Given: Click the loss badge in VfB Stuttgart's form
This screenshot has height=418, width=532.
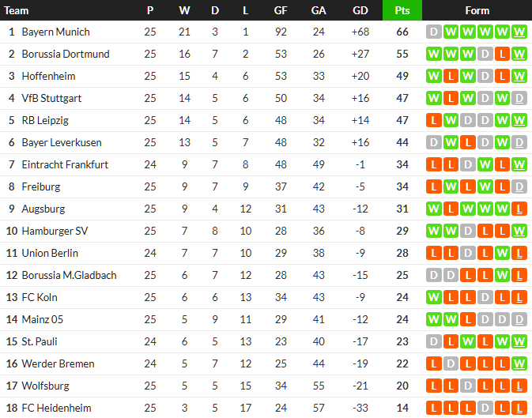Looking at the screenshot, I should [450, 99].
